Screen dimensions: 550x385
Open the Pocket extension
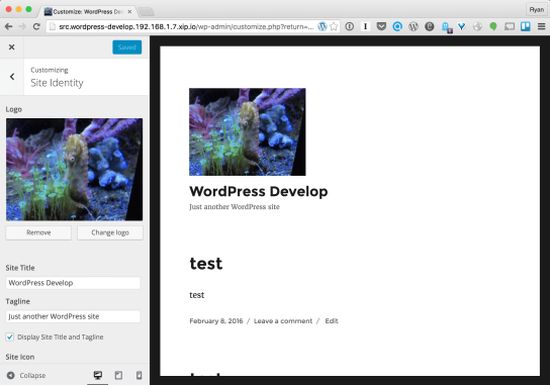click(x=381, y=26)
